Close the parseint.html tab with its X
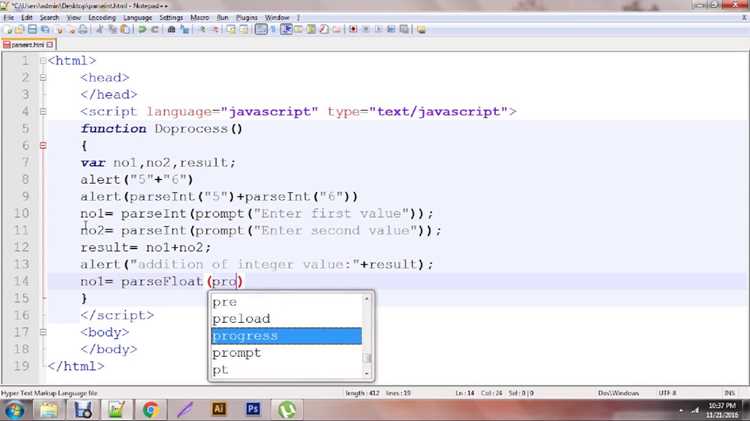Image resolution: width=750 pixels, height=421 pixels. tap(50, 44)
